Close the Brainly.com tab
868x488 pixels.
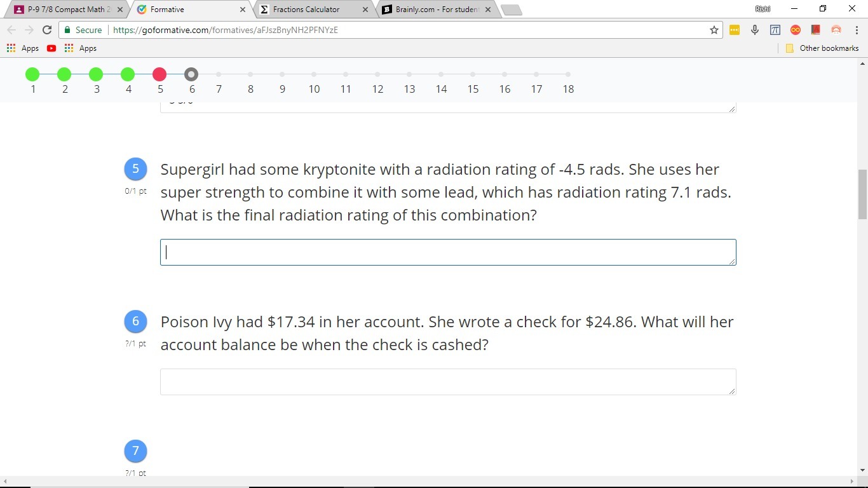[487, 10]
